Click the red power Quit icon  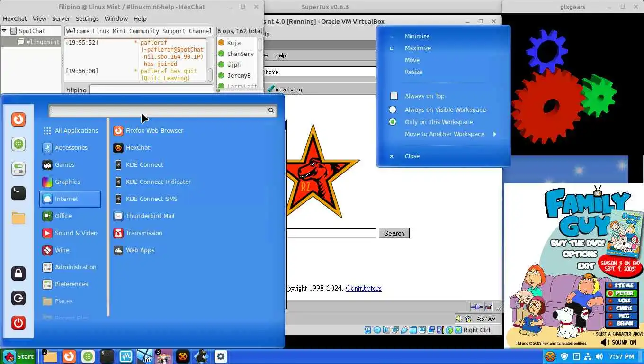coord(18,323)
